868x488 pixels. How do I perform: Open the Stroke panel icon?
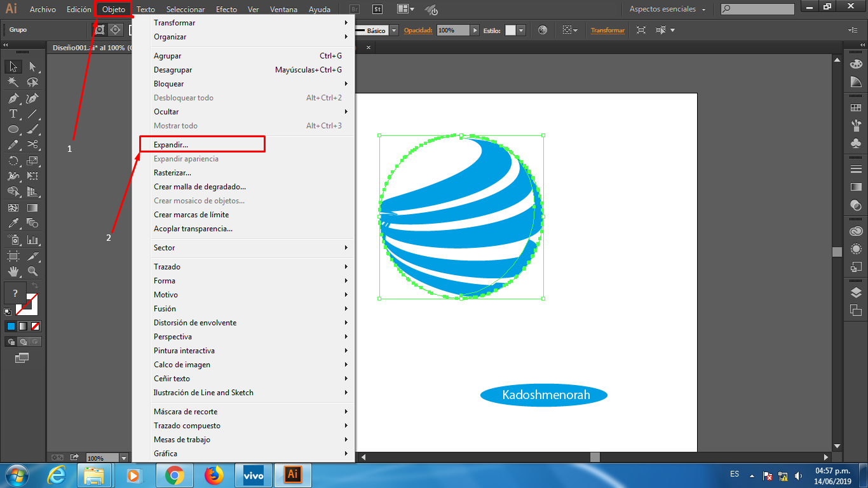[856, 169]
